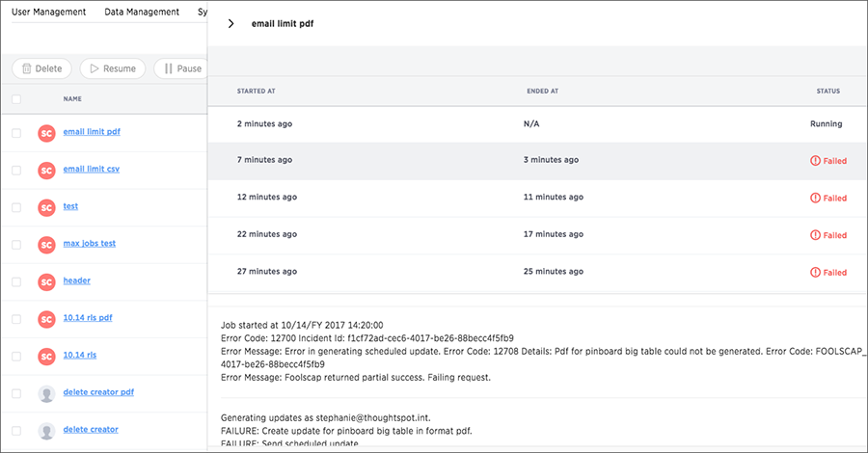Select the run started 2 minutes ago
Screen dimensions: 868x453
pyautogui.click(x=264, y=124)
